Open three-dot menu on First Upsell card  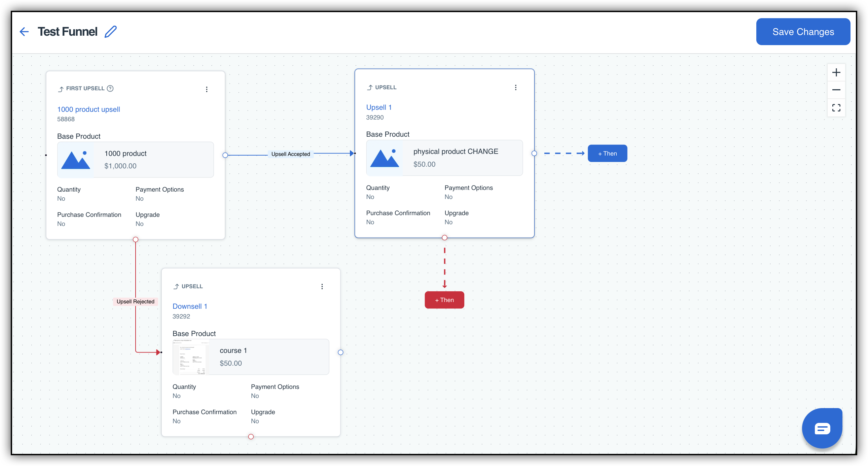[207, 89]
